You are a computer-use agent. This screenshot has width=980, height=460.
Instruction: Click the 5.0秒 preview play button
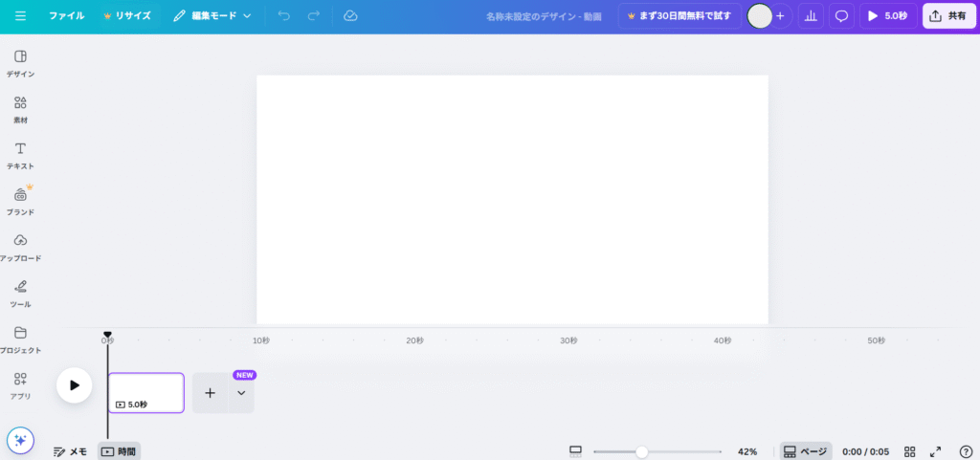pyautogui.click(x=888, y=15)
